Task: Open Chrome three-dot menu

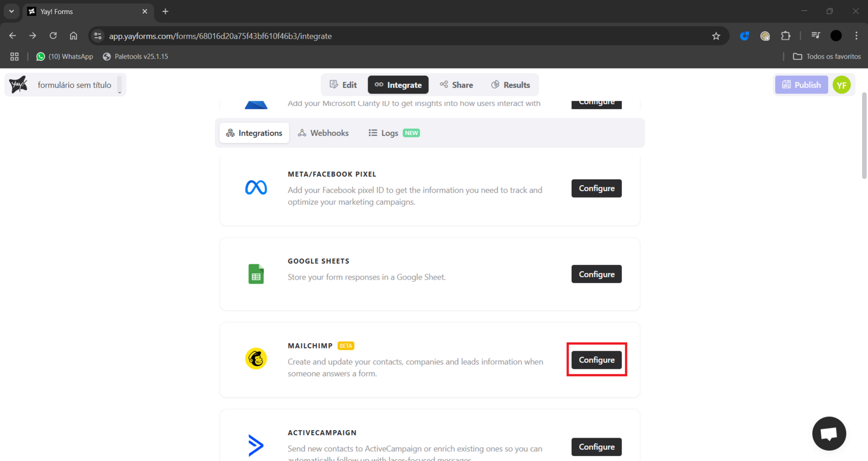Action: pyautogui.click(x=857, y=36)
